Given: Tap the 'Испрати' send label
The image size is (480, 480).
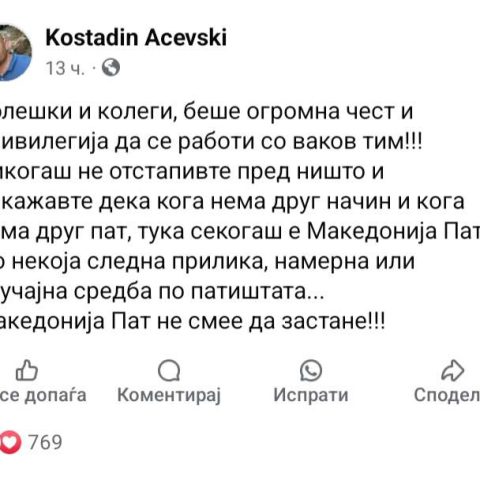Looking at the screenshot, I should coord(311,396).
